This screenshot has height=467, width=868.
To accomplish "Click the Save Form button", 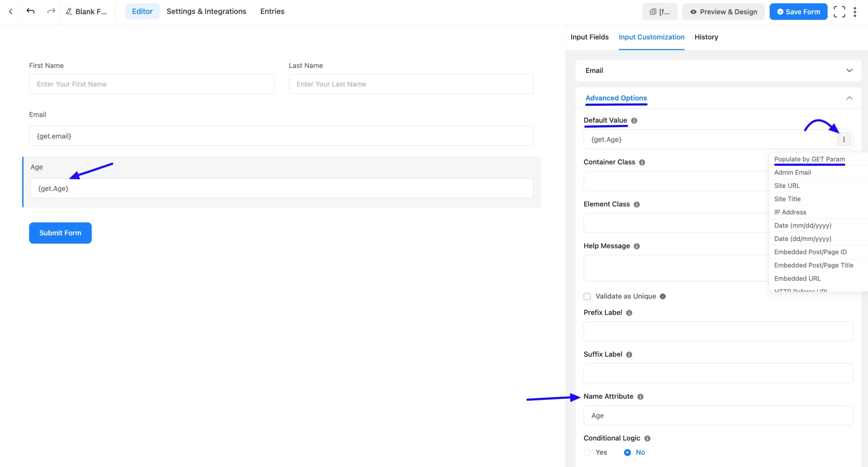I will click(x=798, y=12).
